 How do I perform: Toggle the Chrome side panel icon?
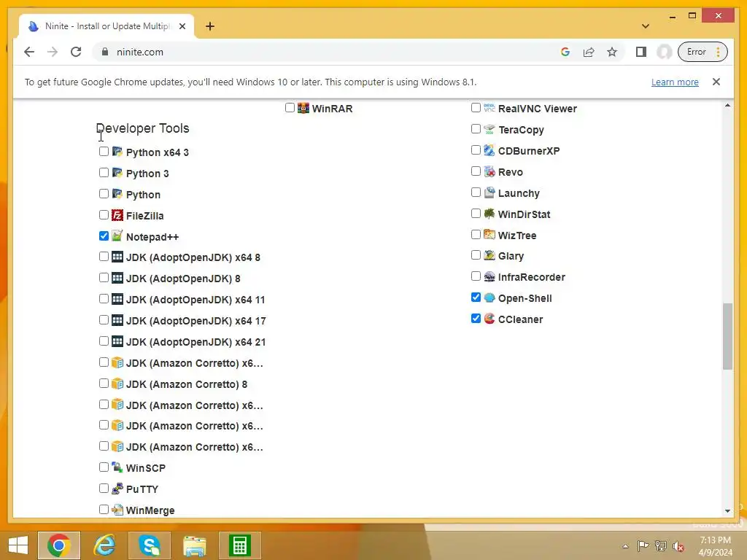640,52
